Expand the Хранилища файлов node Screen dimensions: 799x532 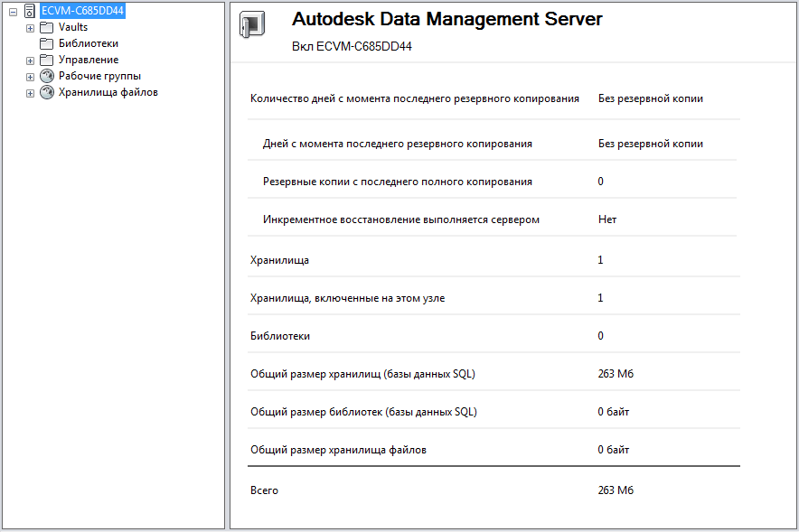(x=31, y=93)
